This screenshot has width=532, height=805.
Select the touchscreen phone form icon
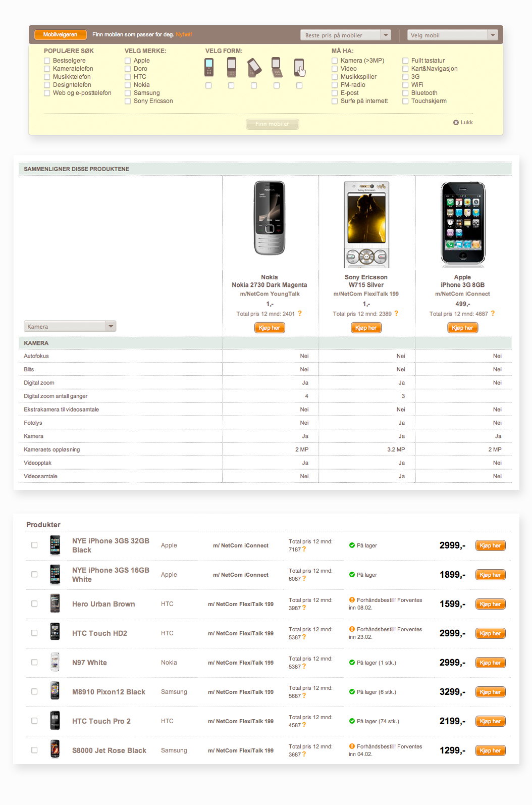[299, 67]
